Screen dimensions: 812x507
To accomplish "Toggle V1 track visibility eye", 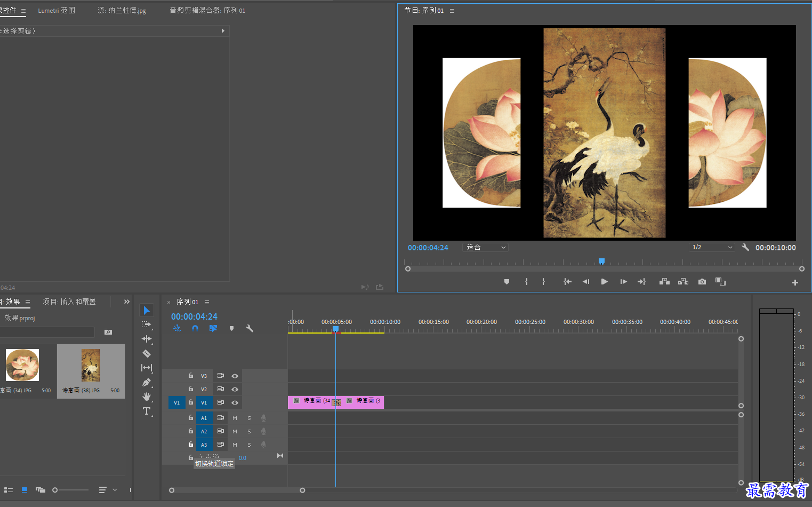I will coord(235,402).
